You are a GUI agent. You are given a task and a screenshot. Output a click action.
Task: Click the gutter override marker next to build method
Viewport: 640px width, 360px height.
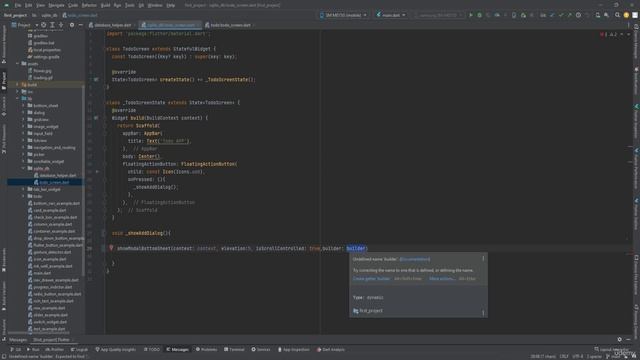coord(96,118)
